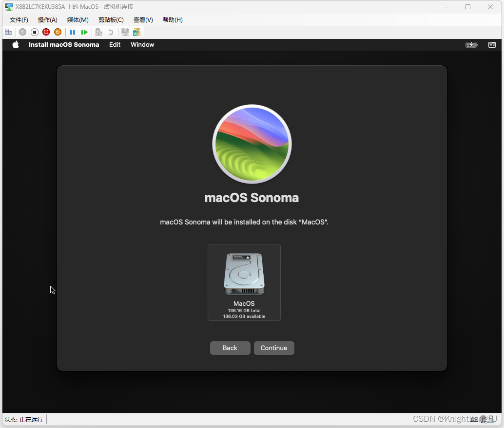
Task: Toggle the enhanced session mode icon
Action: 125,32
